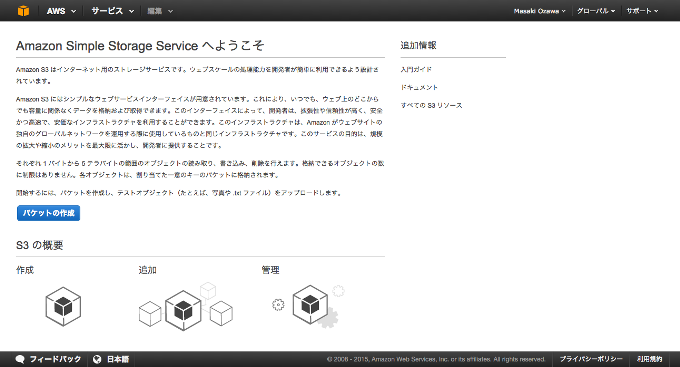The image size is (680, 367).
Task: Click the multiple cubes icon under 追加
Action: click(186, 307)
